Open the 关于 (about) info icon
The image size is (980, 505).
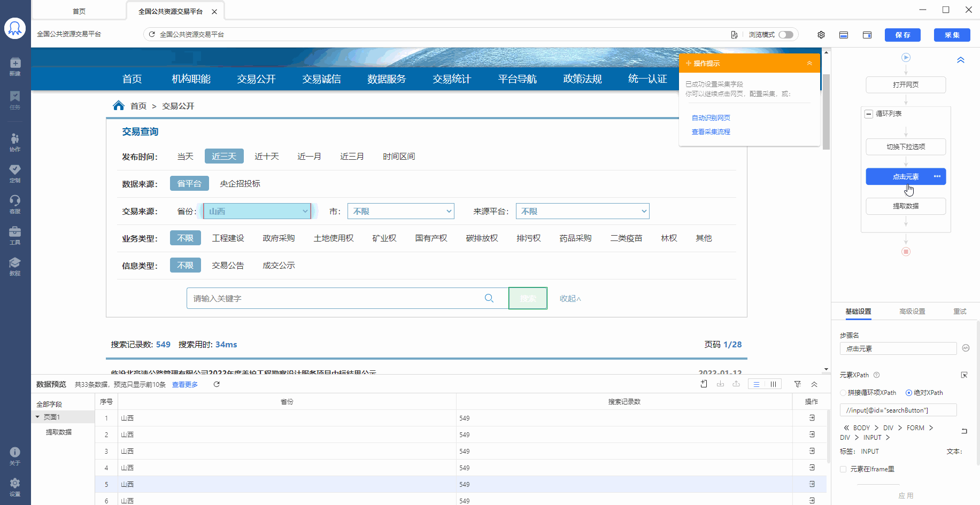(15, 456)
